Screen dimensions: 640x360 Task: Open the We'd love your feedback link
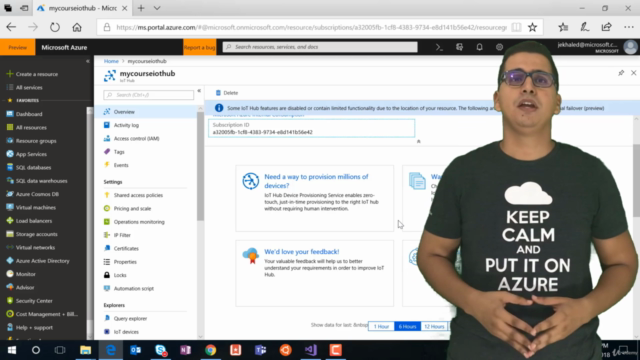pyautogui.click(x=302, y=252)
